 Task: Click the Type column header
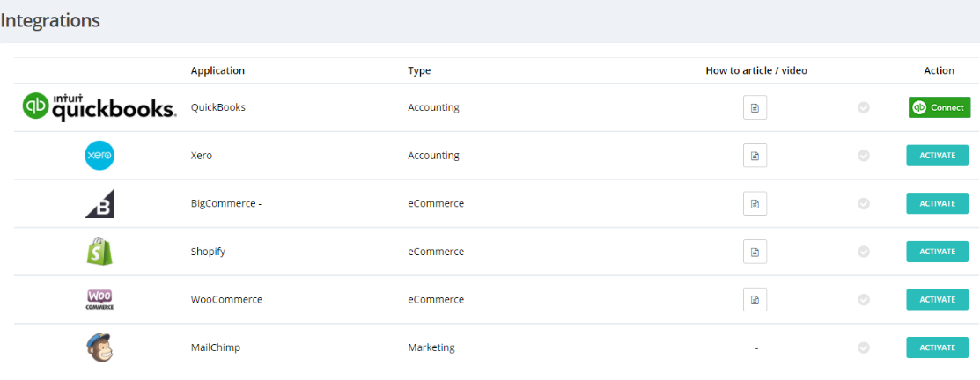[x=419, y=70]
